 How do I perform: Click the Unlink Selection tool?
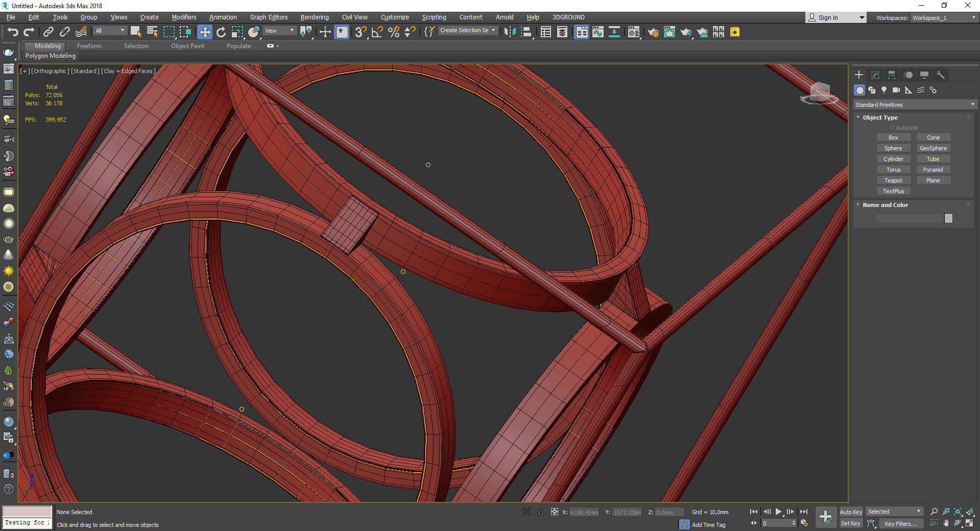(x=64, y=32)
